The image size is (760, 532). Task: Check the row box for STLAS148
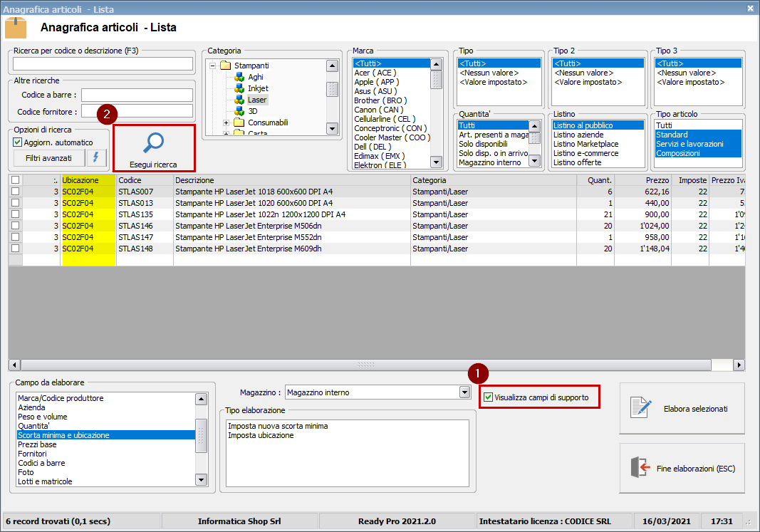pyautogui.click(x=16, y=248)
